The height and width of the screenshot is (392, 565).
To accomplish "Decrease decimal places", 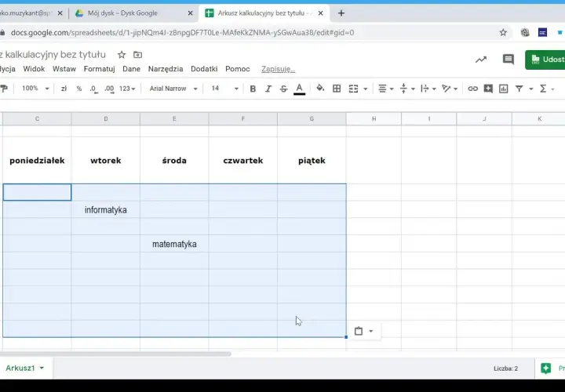I will (93, 89).
